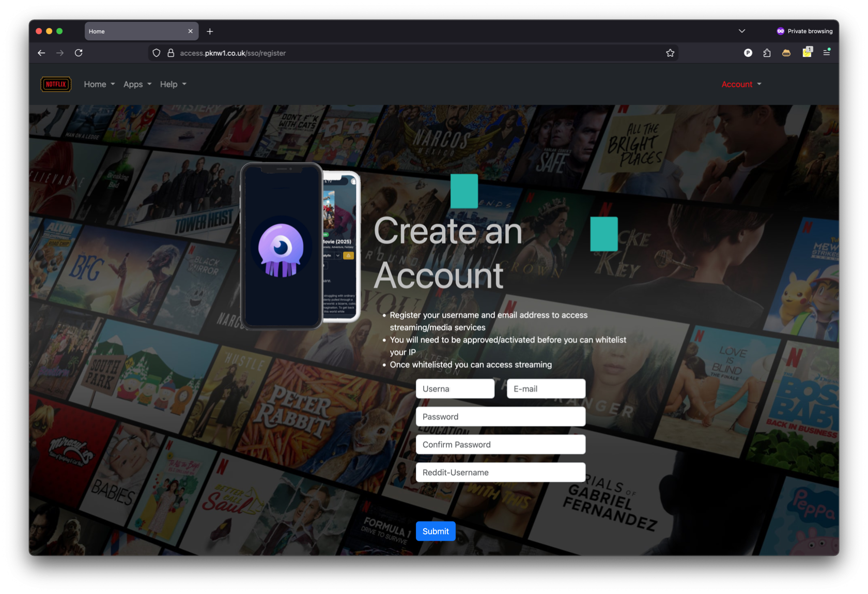
Task: Expand the Help navigation dropdown
Action: coord(173,84)
